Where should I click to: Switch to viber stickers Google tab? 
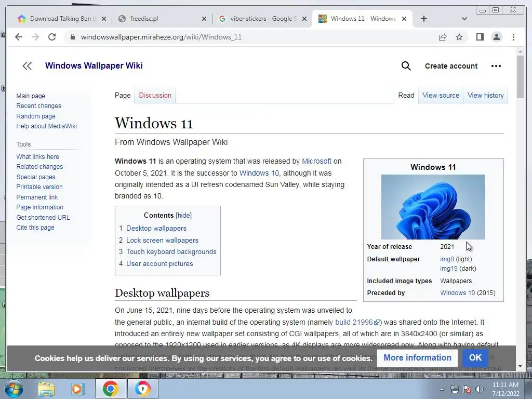(261, 19)
